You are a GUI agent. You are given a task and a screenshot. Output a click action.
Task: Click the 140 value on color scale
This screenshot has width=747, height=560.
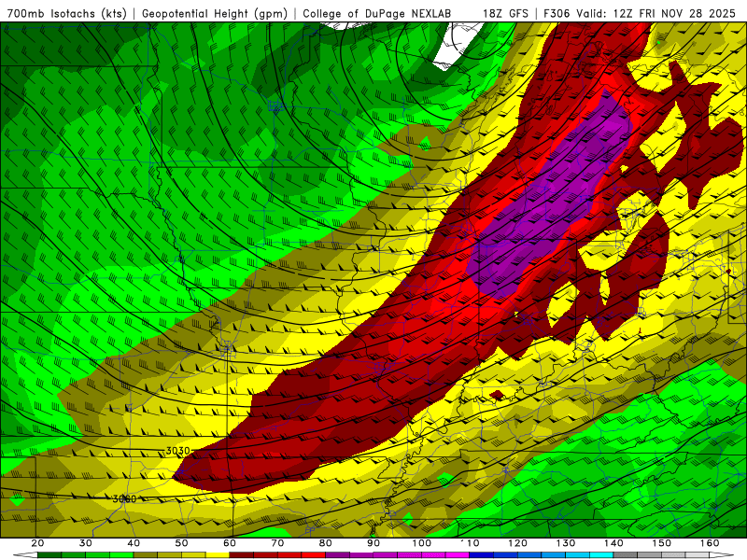click(613, 543)
